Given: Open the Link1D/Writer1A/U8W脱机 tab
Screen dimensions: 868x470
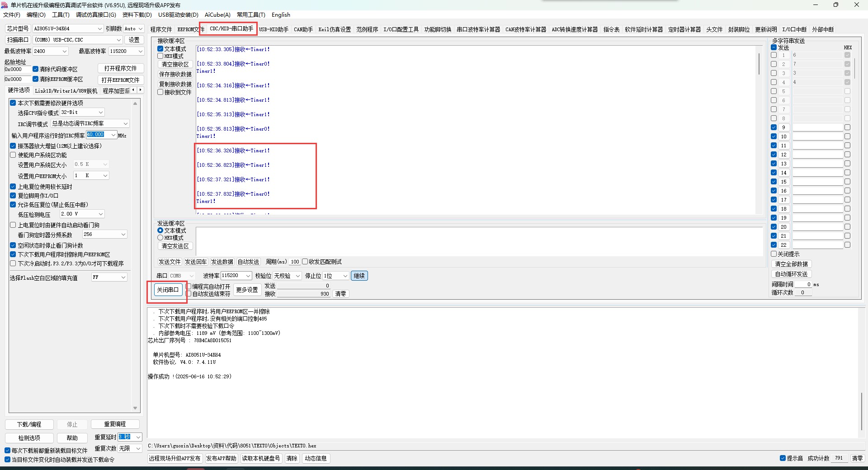Looking at the screenshot, I should tap(66, 91).
